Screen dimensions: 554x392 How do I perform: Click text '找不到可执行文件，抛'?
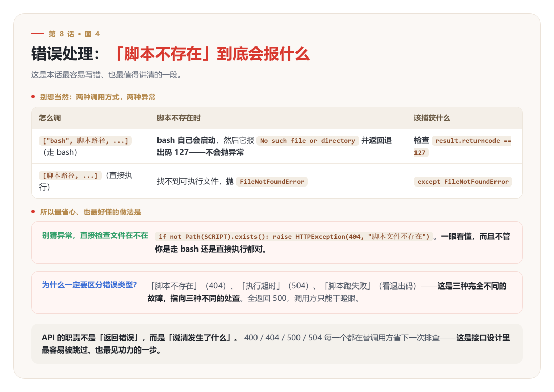pos(195,182)
